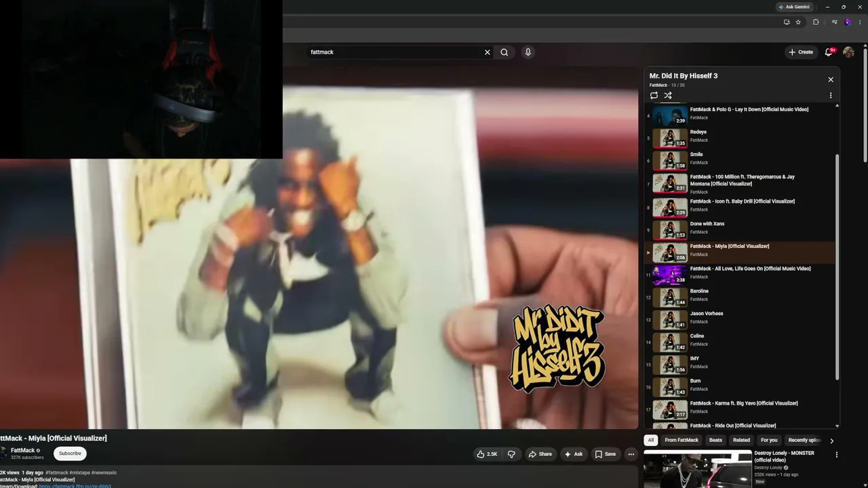
Task: Open the browser Extensions puzzle icon
Action: coord(816,22)
